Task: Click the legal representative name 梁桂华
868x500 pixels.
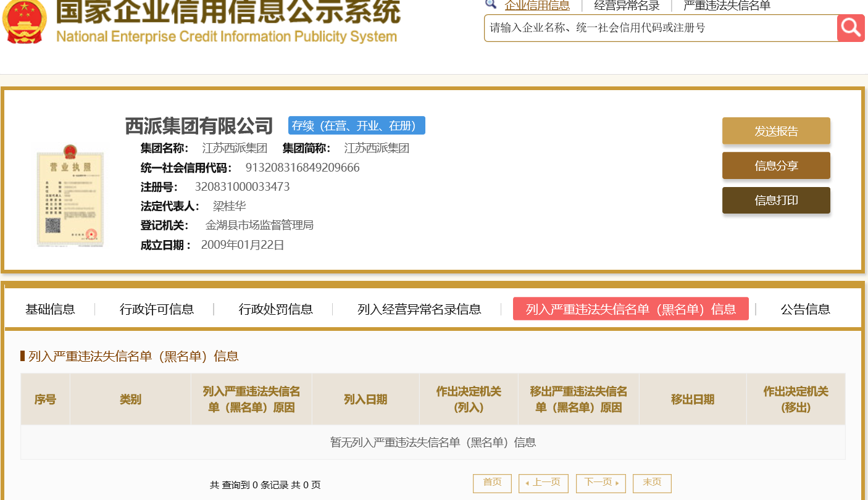Action: pyautogui.click(x=230, y=206)
